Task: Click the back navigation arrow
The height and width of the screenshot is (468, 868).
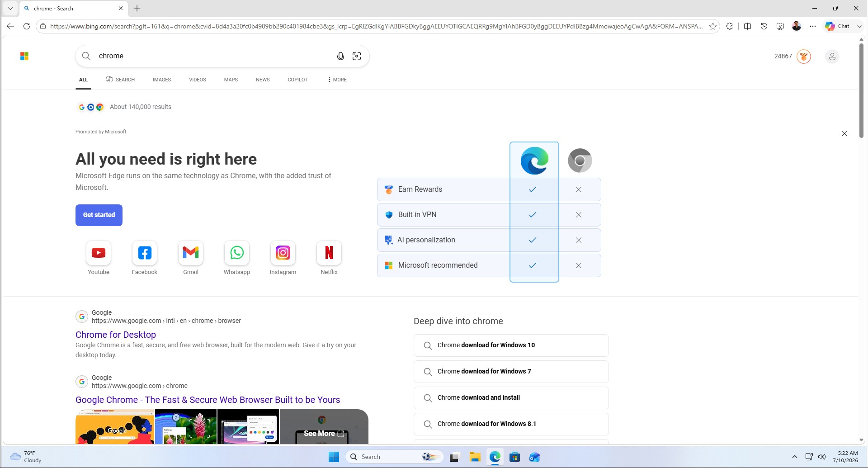Action: [10, 26]
